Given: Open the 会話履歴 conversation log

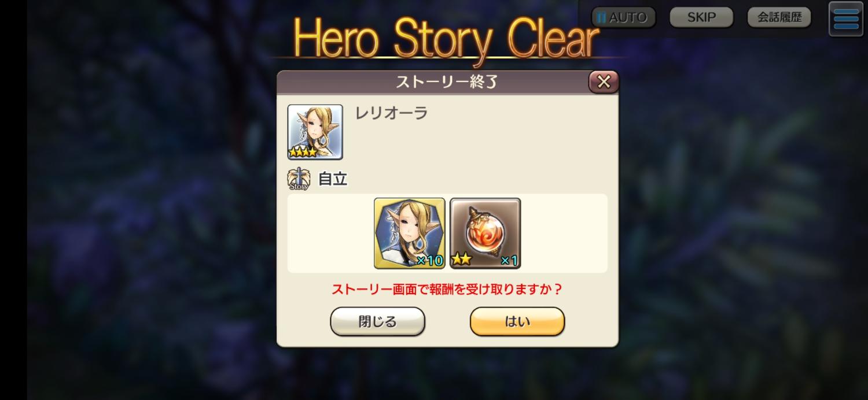Looking at the screenshot, I should pos(779,17).
